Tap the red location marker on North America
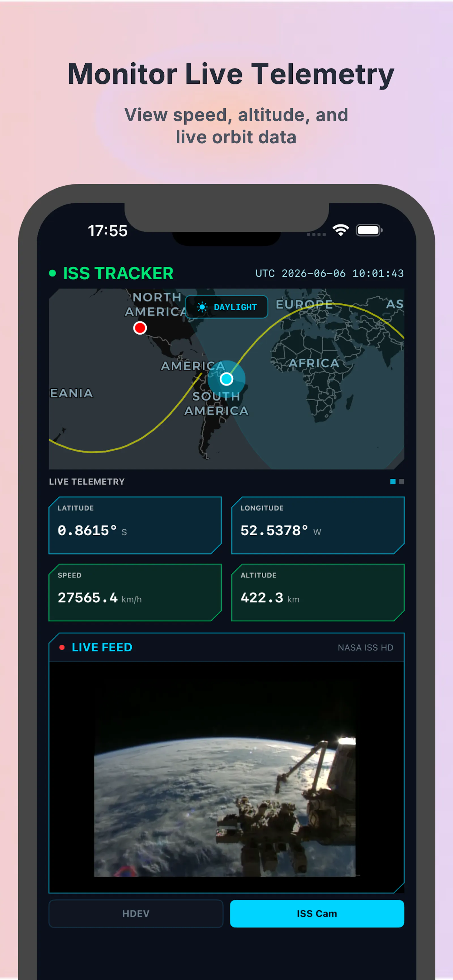 point(140,328)
